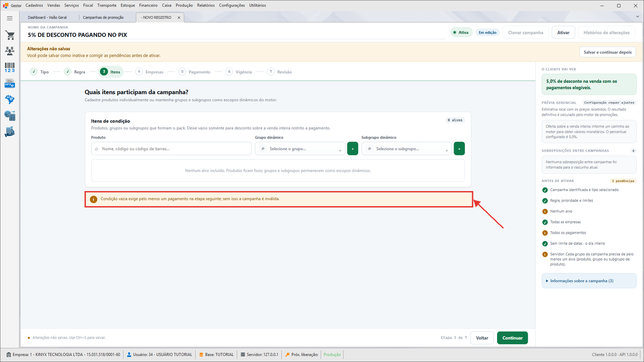Add the selected subgroup with plus button
The image size is (644, 362).
(459, 149)
